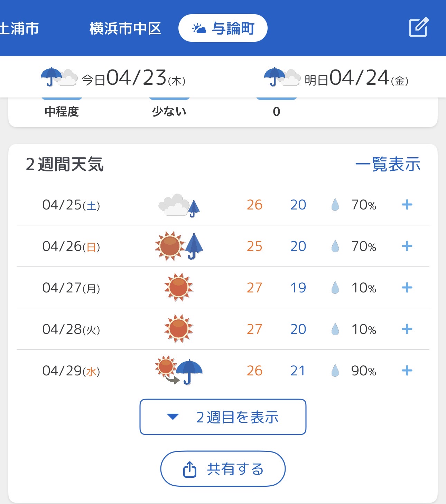Click today's umbrella weather icon 04/23

click(59, 77)
